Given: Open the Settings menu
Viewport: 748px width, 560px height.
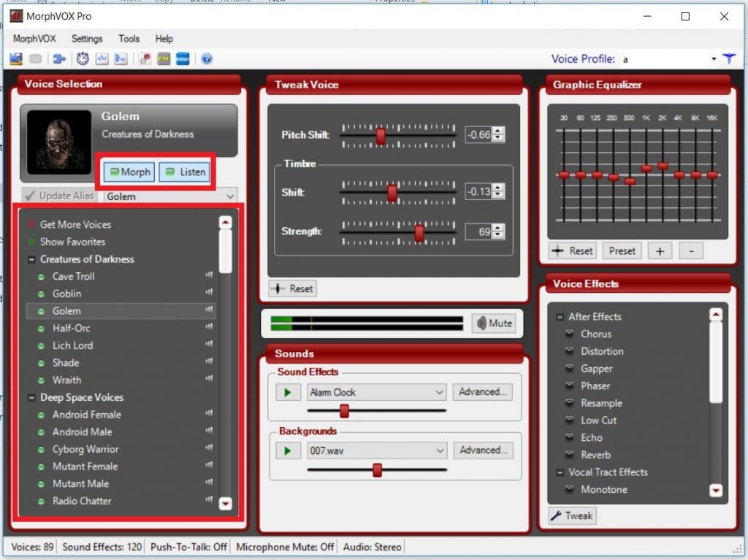Looking at the screenshot, I should pos(87,39).
